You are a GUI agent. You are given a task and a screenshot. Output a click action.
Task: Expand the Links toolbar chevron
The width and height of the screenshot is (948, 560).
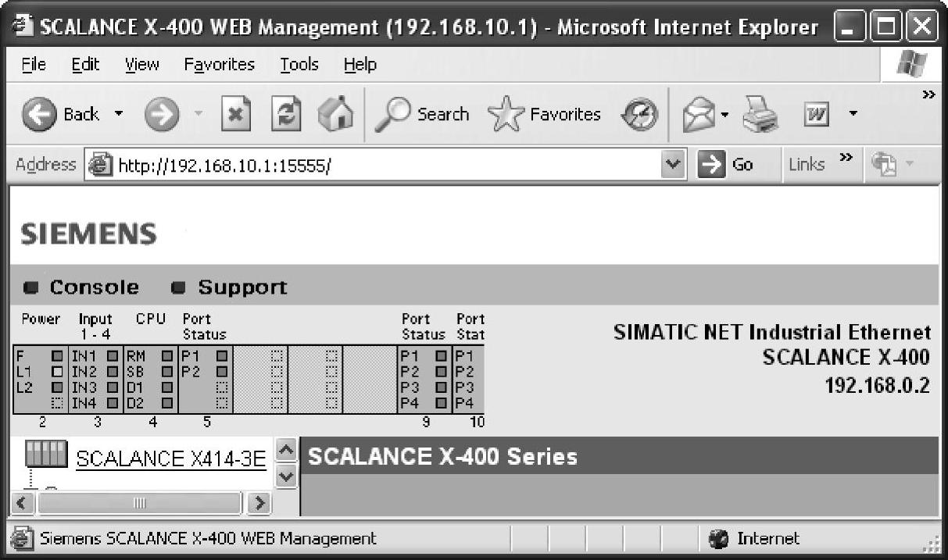(x=845, y=159)
